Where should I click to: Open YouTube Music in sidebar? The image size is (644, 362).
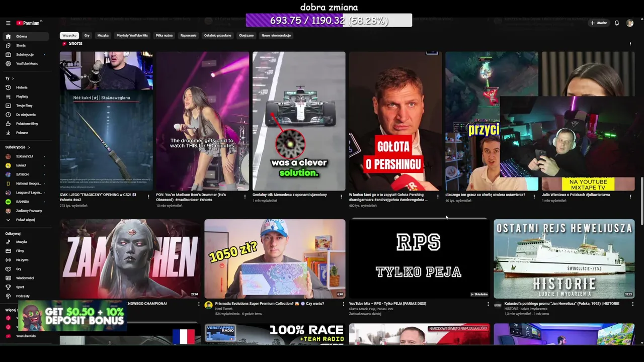click(x=26, y=63)
